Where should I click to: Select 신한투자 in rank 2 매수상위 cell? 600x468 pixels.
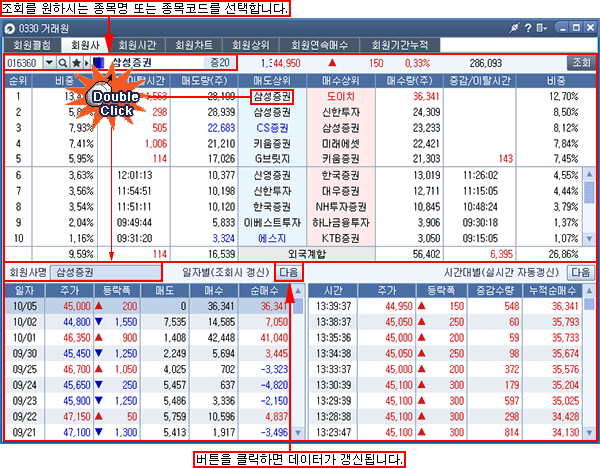pos(341,112)
